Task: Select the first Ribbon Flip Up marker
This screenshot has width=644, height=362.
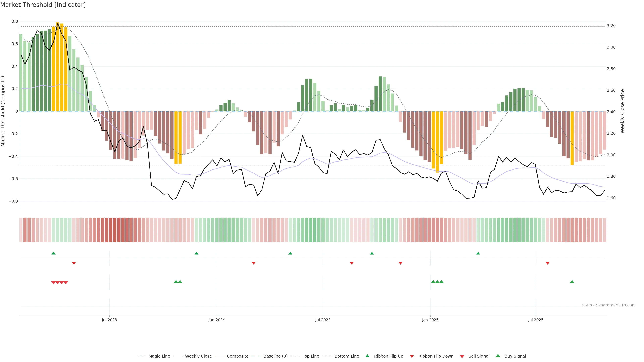Action: tap(53, 253)
